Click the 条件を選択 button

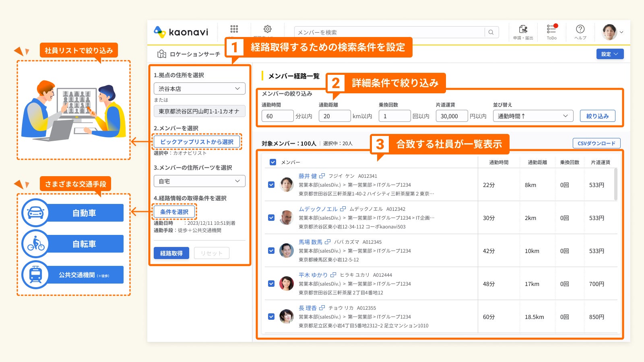tap(174, 212)
